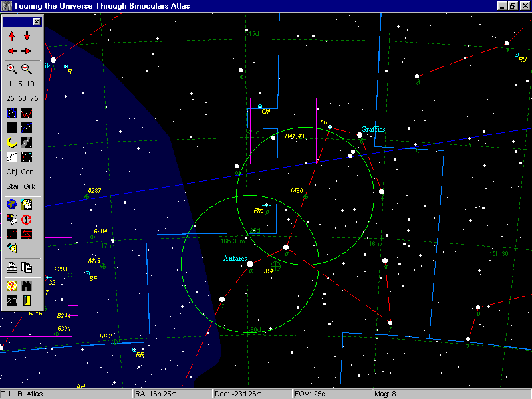Click the yellow crescent moon icon
The height and width of the screenshot is (399, 532).
click(x=12, y=142)
